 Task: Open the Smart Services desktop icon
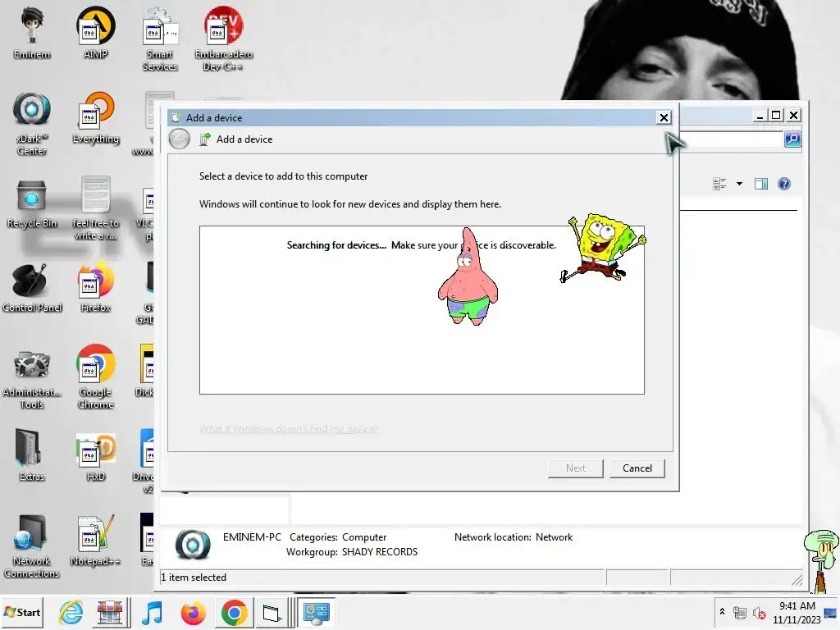(160, 39)
